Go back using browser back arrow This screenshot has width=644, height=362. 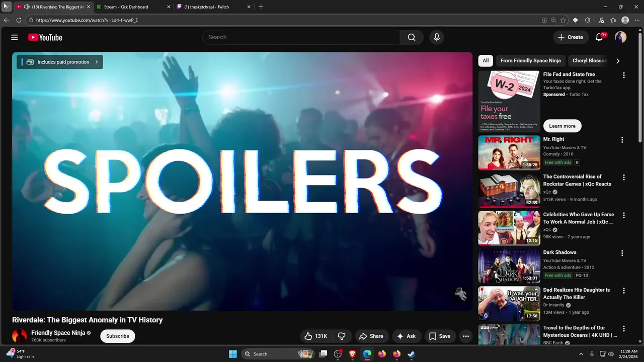pyautogui.click(x=7, y=20)
